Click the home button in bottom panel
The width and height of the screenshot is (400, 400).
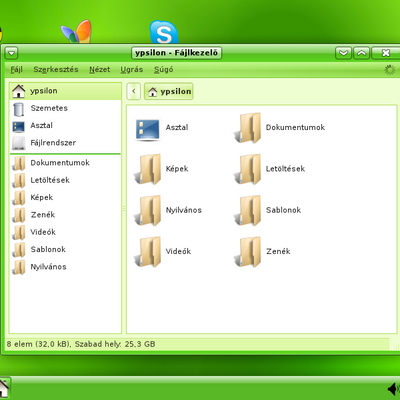click(4, 388)
